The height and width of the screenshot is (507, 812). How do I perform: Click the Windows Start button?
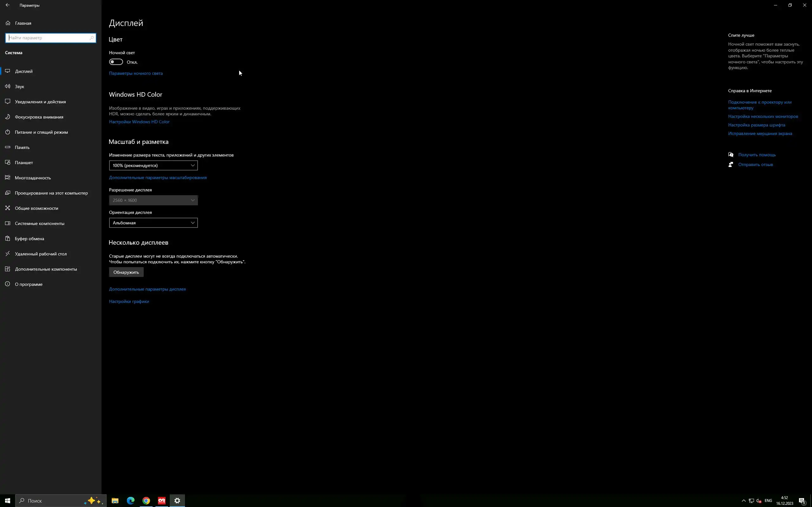click(7, 501)
